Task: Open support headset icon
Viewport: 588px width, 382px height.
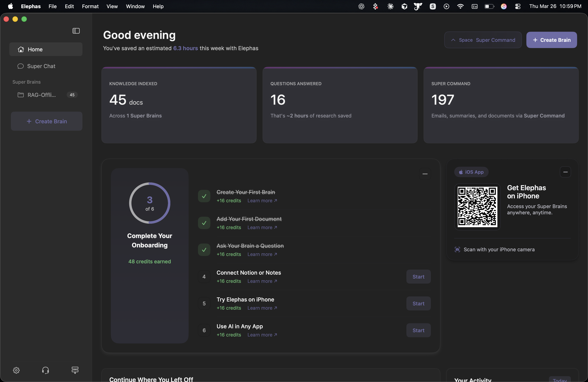Action: [x=45, y=370]
